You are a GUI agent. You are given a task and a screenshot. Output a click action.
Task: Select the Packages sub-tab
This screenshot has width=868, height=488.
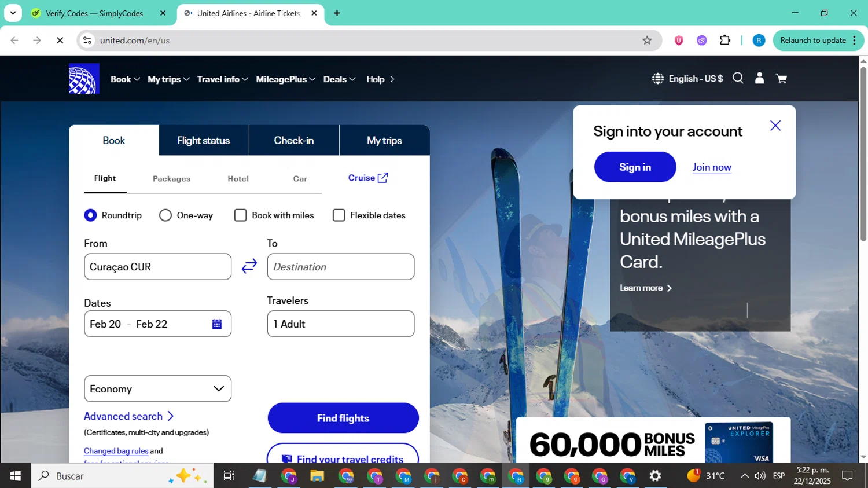click(x=171, y=179)
